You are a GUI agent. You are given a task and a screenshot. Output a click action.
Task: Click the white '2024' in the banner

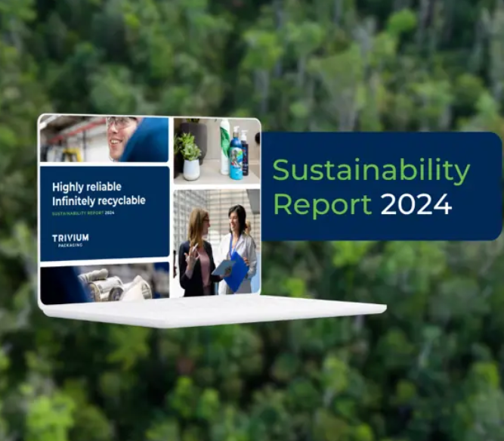[416, 204]
